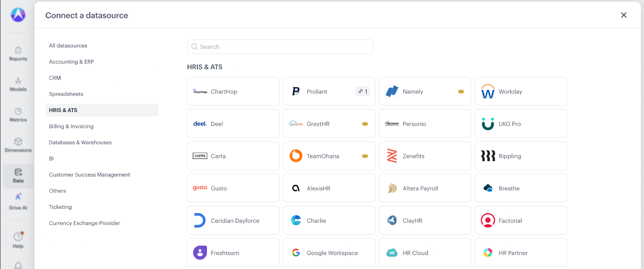
Task: Click the Altera Payroll logo icon
Action: point(392,188)
